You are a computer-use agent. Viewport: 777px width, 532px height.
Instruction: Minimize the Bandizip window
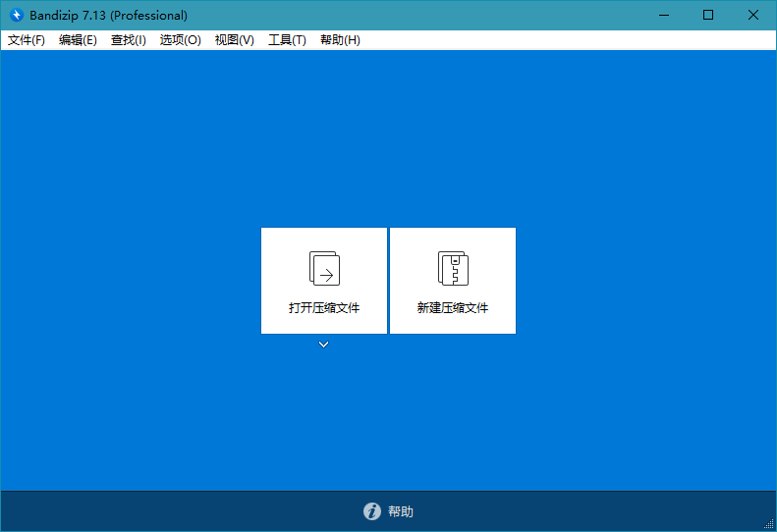click(x=663, y=15)
